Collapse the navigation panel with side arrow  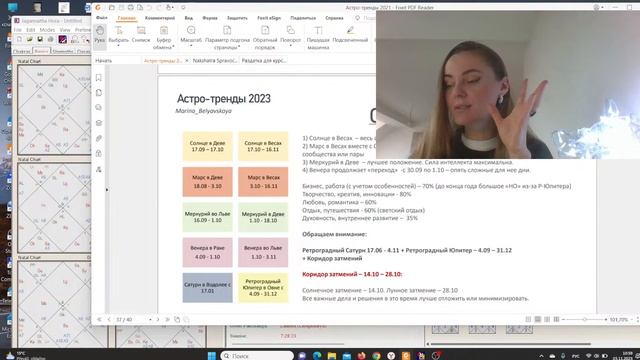pyautogui.click(x=107, y=189)
